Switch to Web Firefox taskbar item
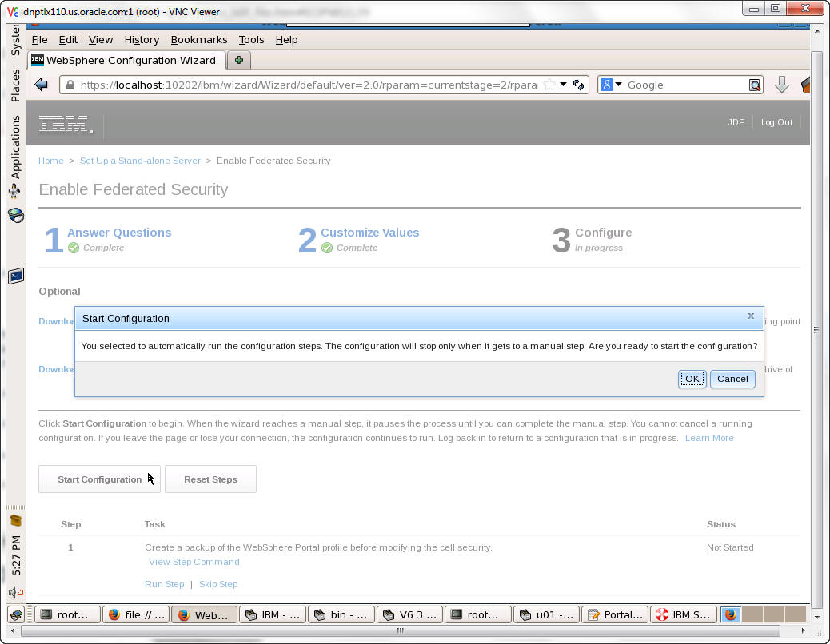 point(205,614)
